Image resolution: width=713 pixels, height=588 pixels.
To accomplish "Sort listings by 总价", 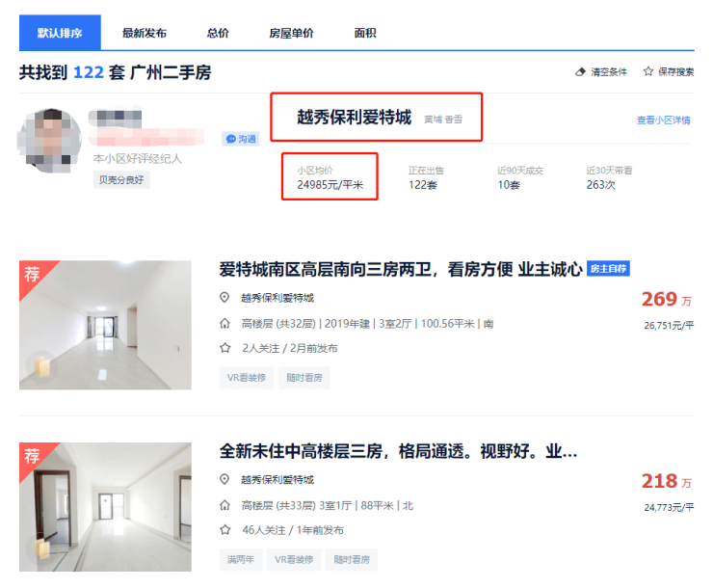I will 218,33.
